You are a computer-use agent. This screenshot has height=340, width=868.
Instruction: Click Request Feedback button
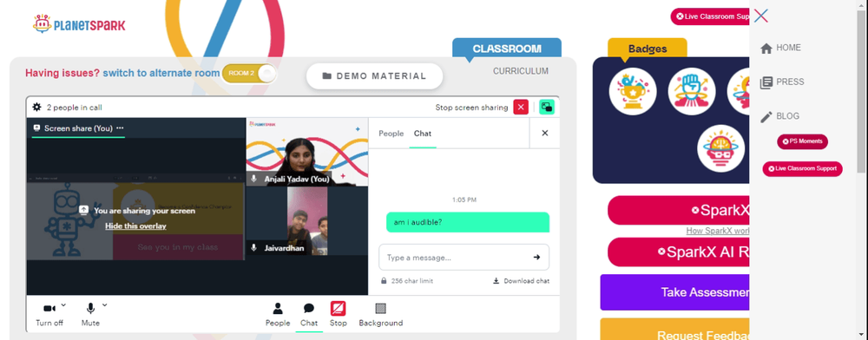click(674, 330)
